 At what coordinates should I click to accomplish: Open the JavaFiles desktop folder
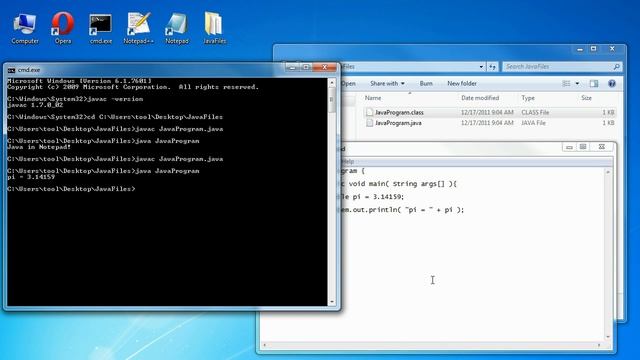[x=214, y=28]
